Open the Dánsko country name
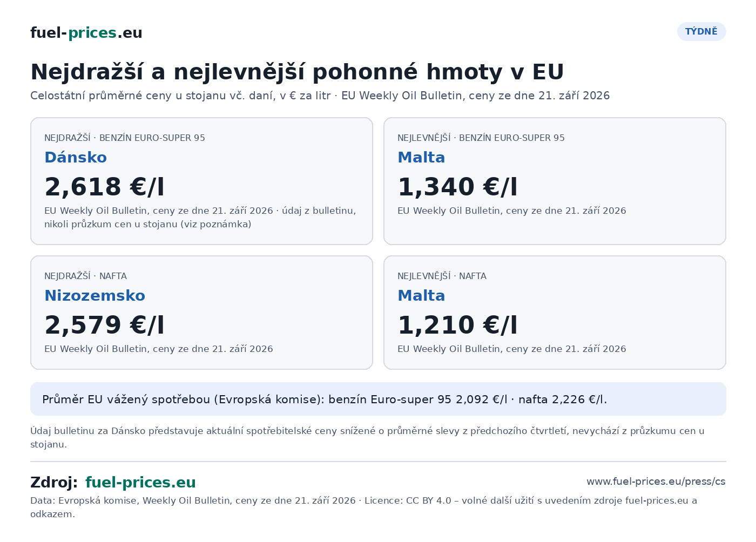 76,157
